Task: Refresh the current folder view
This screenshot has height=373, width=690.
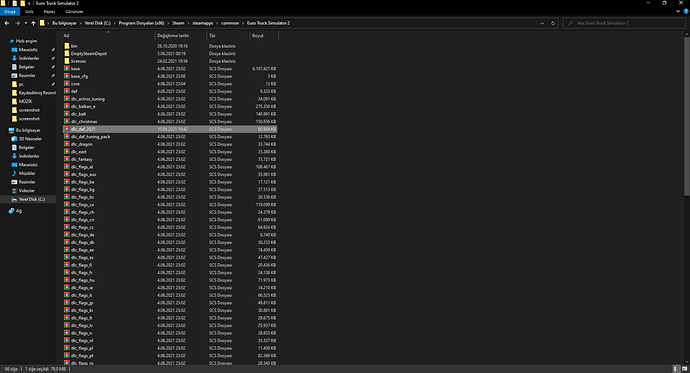Action: [553, 23]
